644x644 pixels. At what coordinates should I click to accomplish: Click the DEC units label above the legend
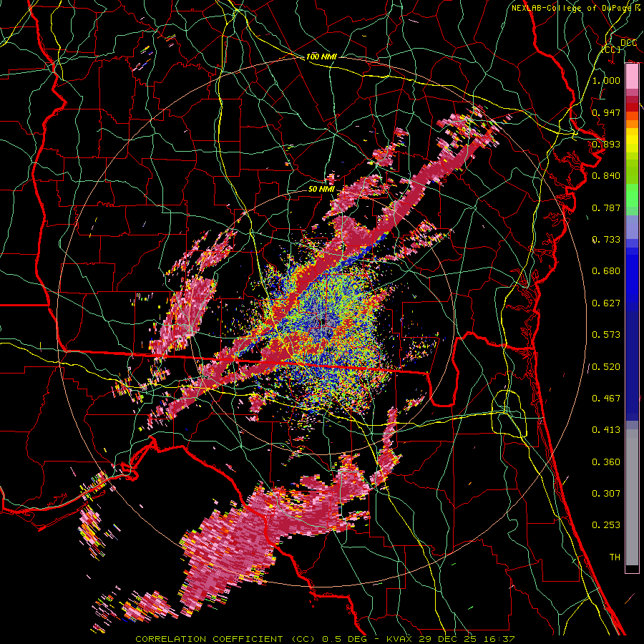pyautogui.click(x=628, y=43)
